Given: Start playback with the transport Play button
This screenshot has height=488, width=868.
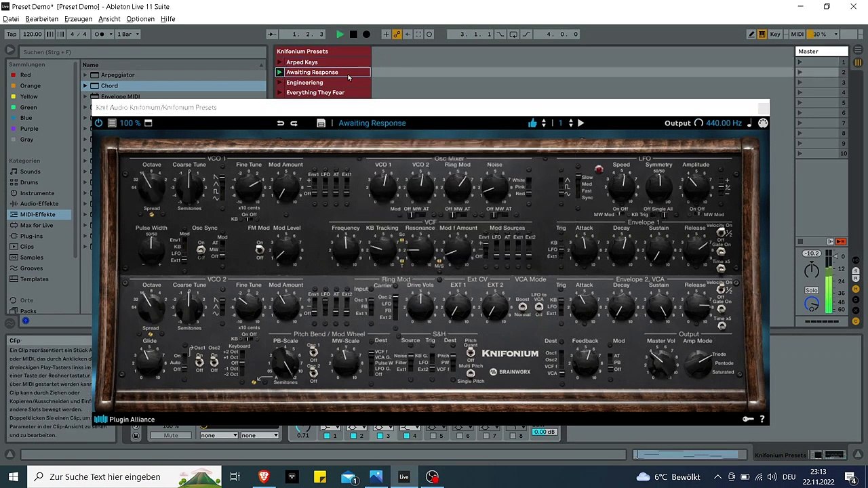Looking at the screenshot, I should (340, 35).
